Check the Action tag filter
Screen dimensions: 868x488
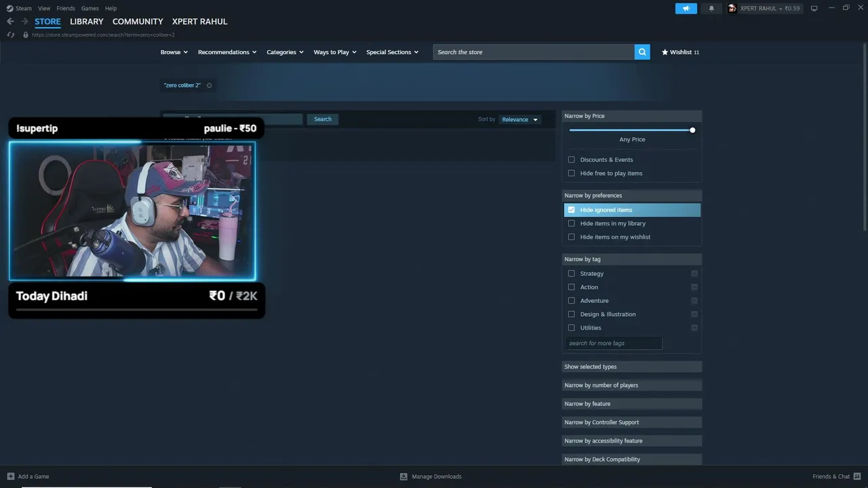(x=572, y=287)
